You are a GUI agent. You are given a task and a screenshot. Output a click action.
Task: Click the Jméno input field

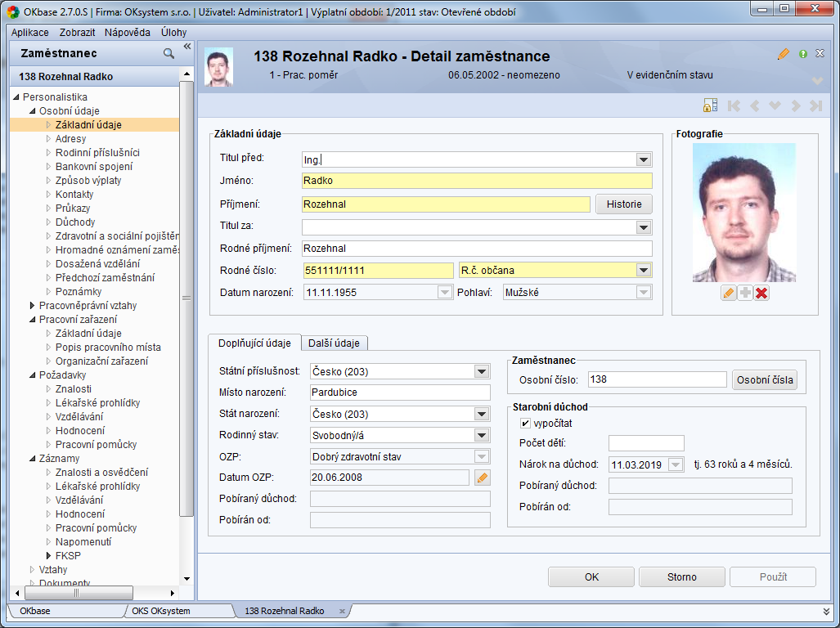click(x=477, y=181)
